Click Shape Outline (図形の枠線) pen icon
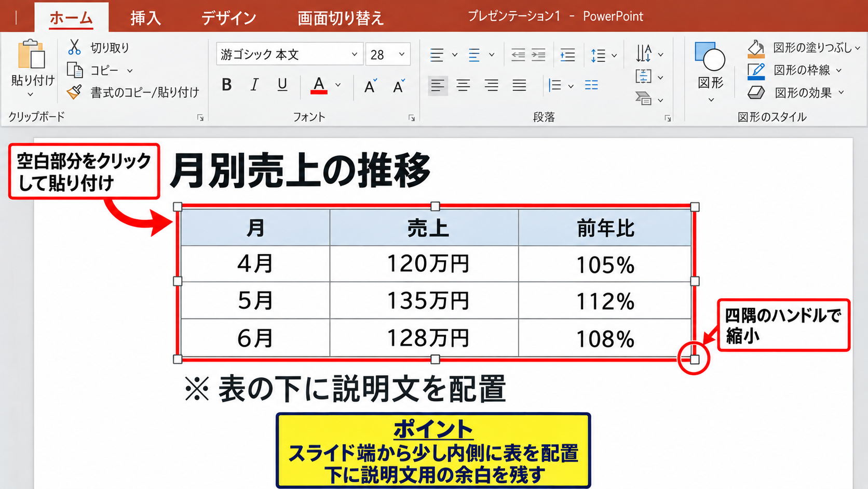 point(756,71)
